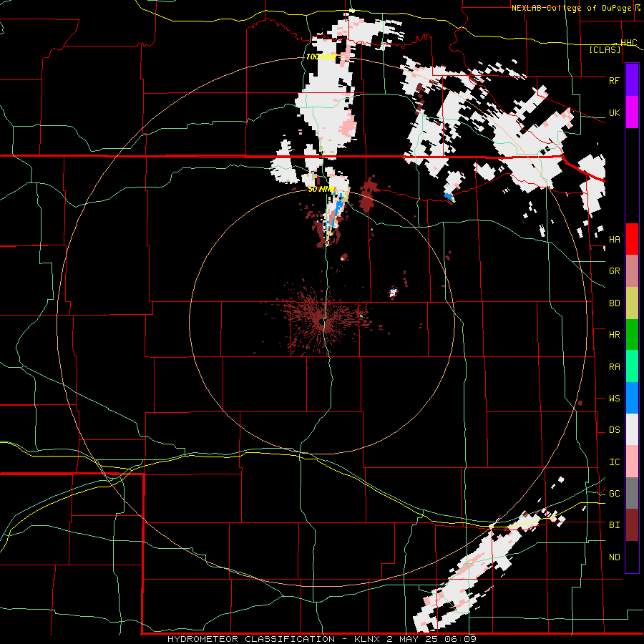Screen dimensions: 644x644
Task: Click the '[CLAS]' label
Action: click(605, 49)
